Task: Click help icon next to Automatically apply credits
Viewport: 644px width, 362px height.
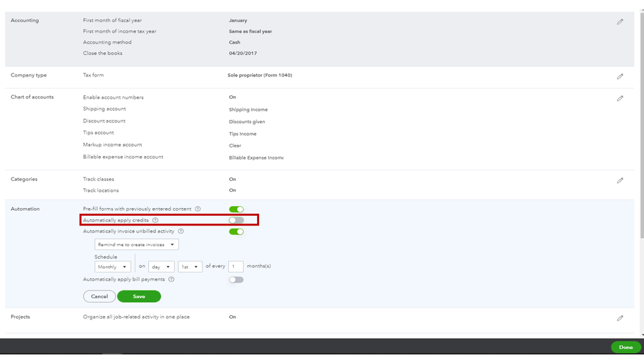Action: (155, 220)
